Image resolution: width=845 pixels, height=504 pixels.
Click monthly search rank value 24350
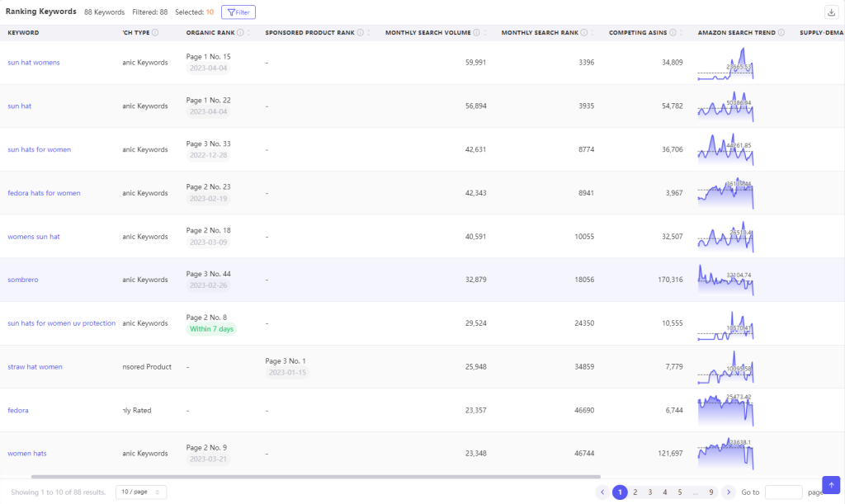(584, 323)
